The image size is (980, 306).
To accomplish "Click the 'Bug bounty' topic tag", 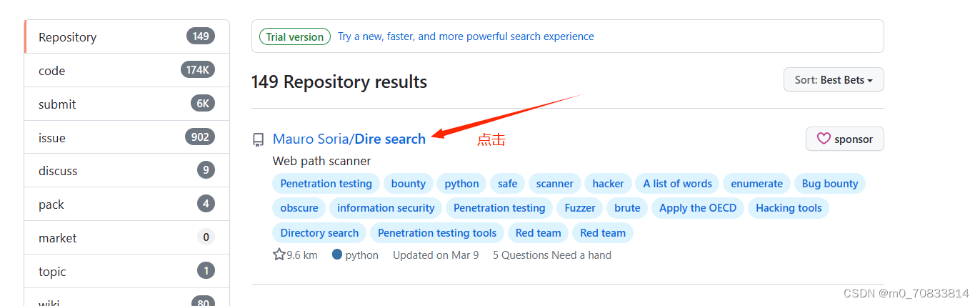I will point(830,183).
